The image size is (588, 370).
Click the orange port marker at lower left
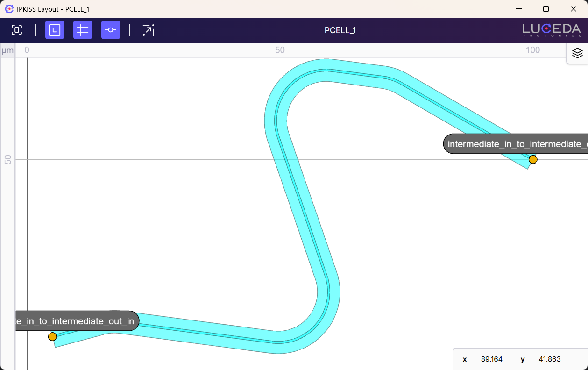pyautogui.click(x=52, y=336)
